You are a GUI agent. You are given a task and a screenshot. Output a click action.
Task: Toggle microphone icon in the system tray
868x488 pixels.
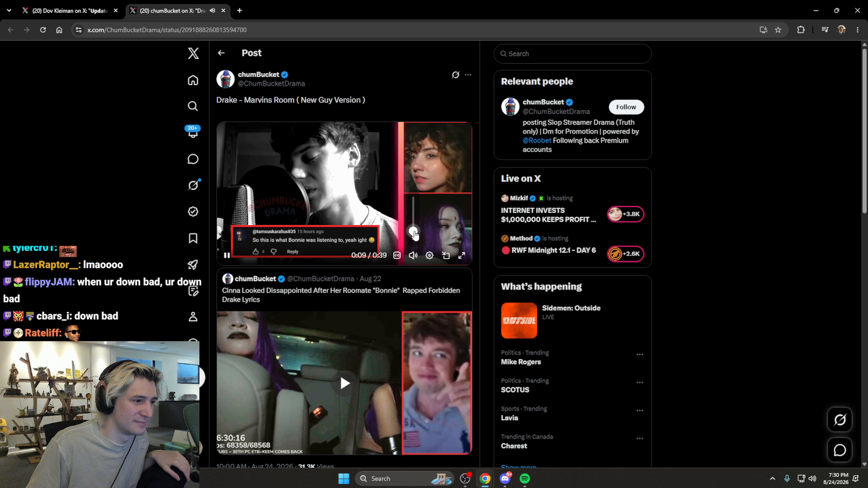[x=787, y=478]
